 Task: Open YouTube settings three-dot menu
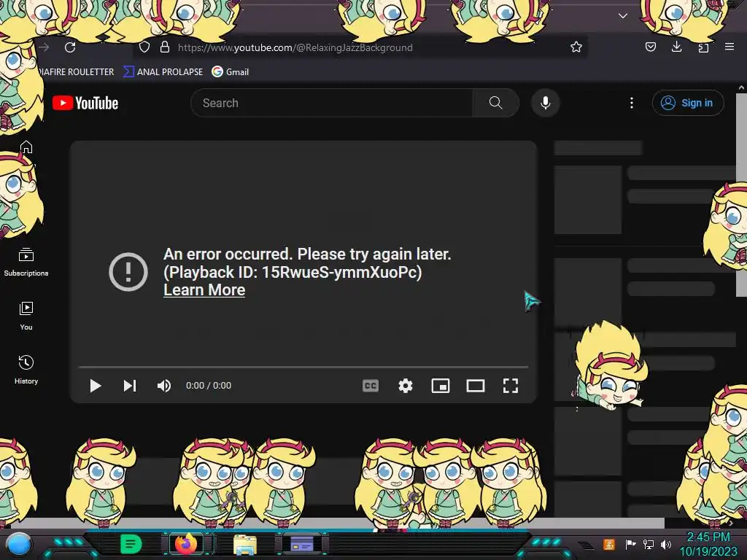[x=632, y=103]
